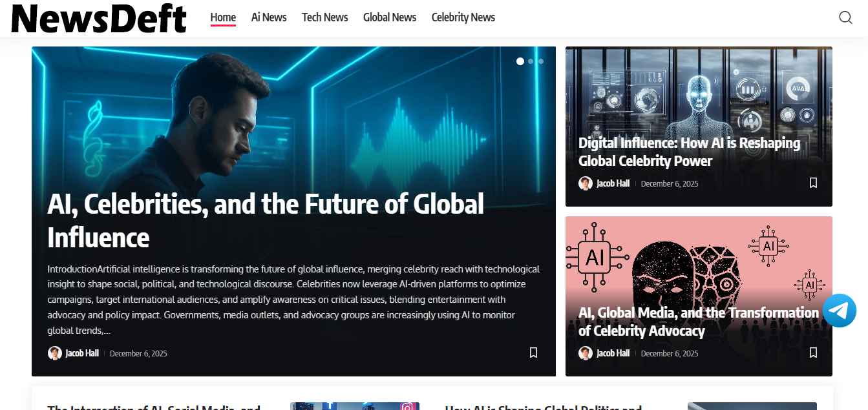Image resolution: width=868 pixels, height=410 pixels.
Task: Open the Tech News menu item
Action: coord(324,17)
